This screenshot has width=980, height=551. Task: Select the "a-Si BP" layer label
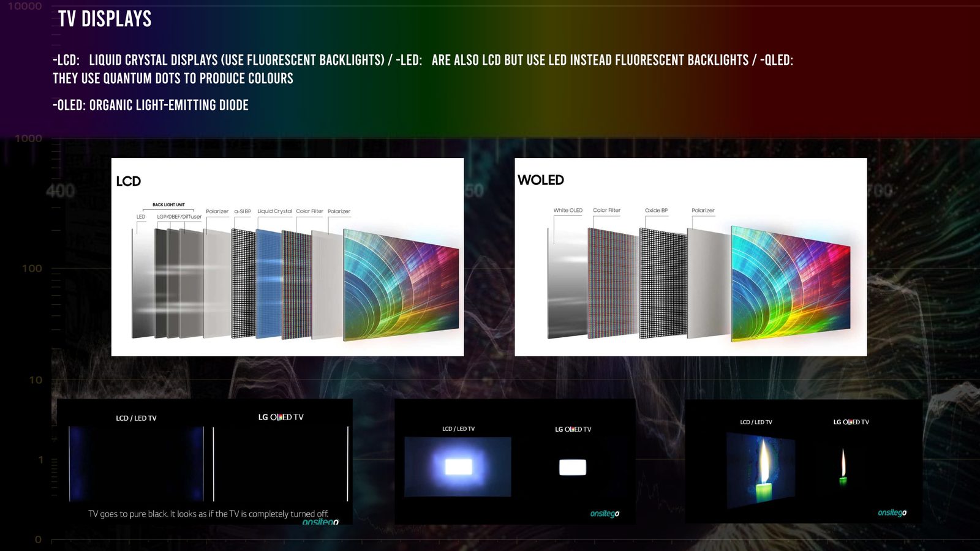point(243,211)
